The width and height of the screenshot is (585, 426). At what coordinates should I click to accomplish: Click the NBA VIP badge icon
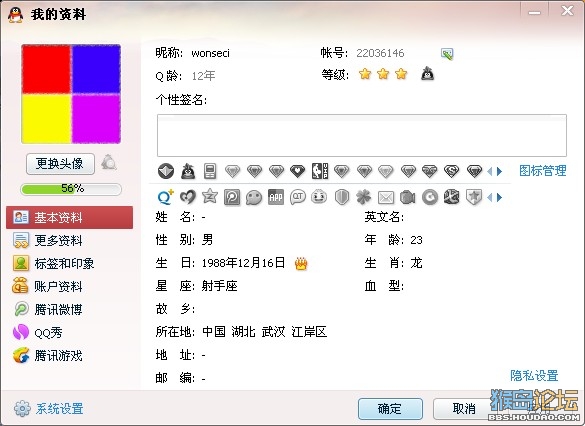click(320, 171)
